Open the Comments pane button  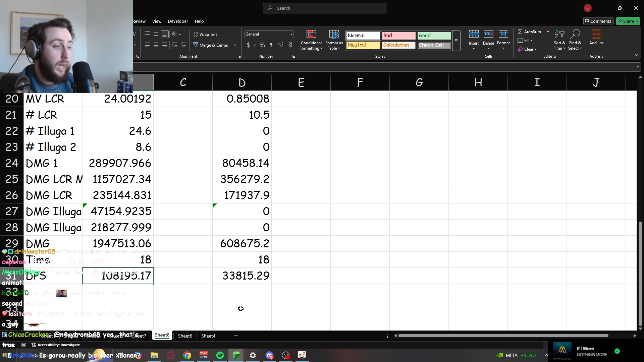click(x=598, y=21)
